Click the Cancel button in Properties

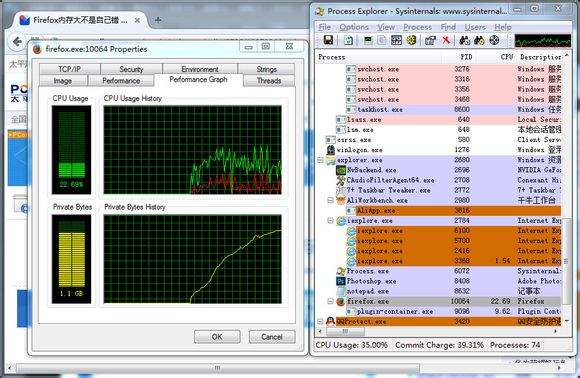[x=272, y=337]
